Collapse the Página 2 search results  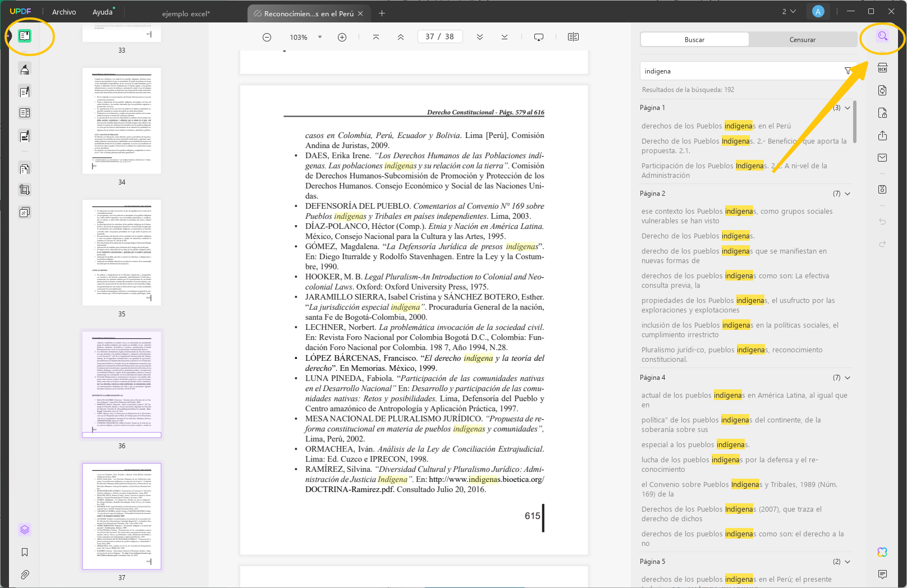tap(848, 194)
